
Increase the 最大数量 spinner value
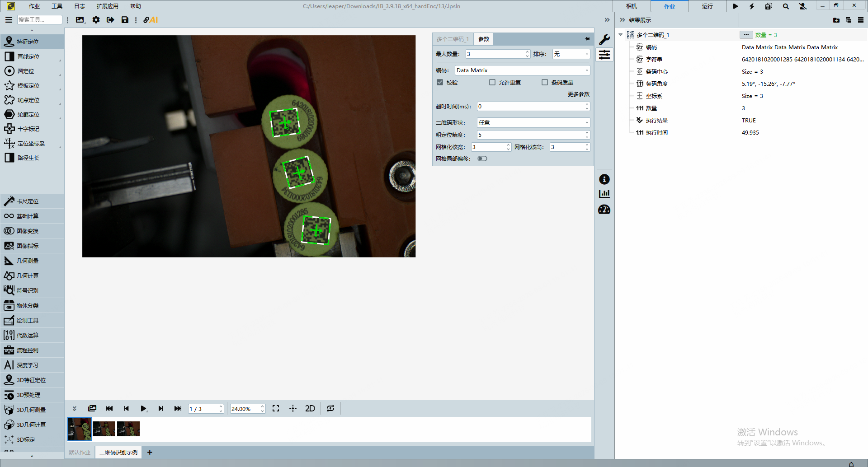coord(527,51)
